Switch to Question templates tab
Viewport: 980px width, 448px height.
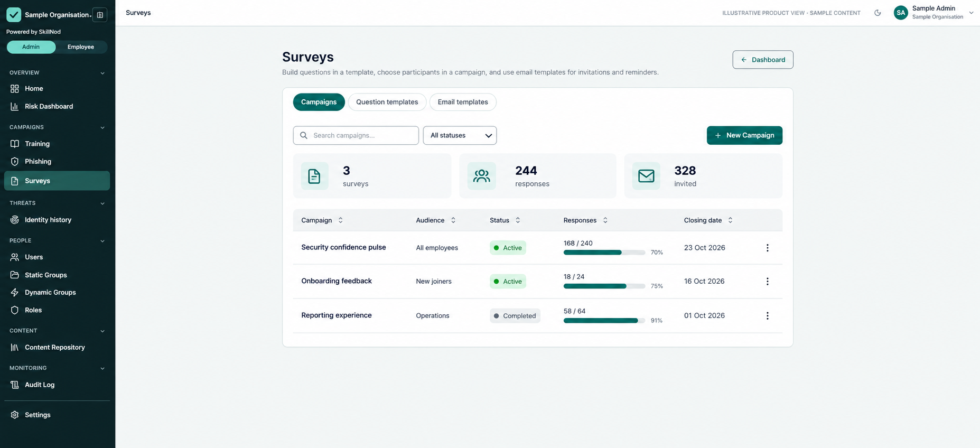(x=387, y=102)
